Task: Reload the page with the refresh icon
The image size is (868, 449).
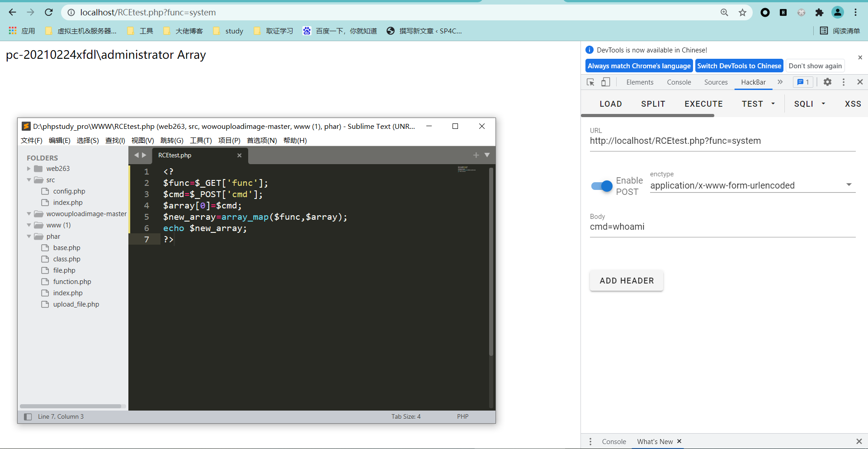Action: pos(49,12)
